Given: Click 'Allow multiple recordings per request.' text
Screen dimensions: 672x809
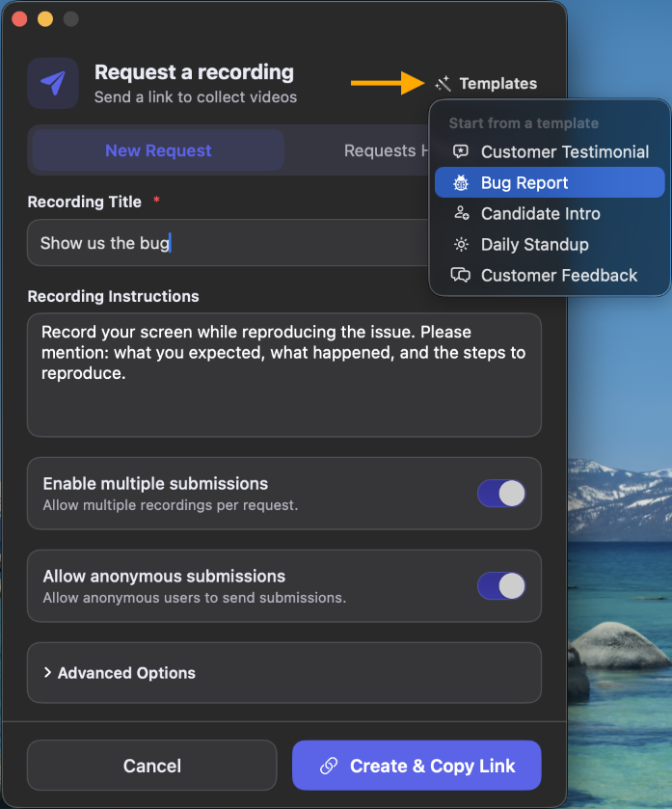Looking at the screenshot, I should click(171, 505).
